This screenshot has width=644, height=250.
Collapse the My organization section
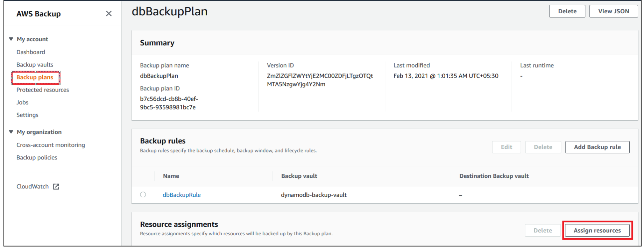[11, 132]
